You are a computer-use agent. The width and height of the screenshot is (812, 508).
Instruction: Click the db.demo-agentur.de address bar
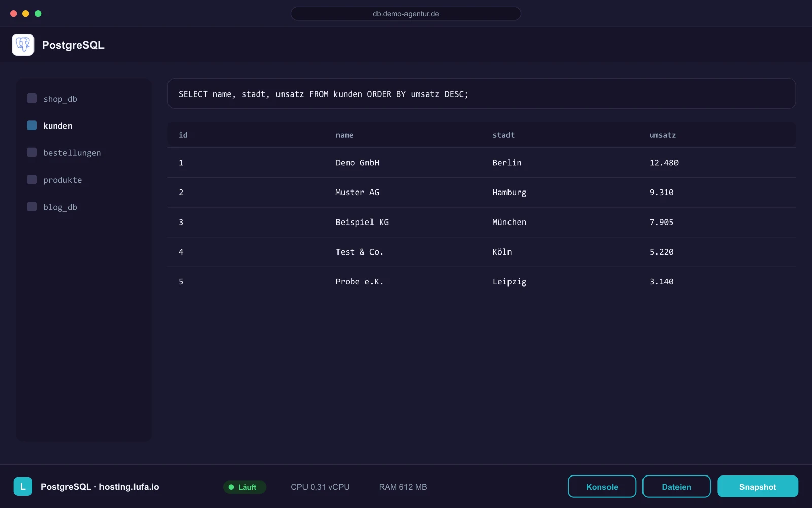tap(406, 14)
